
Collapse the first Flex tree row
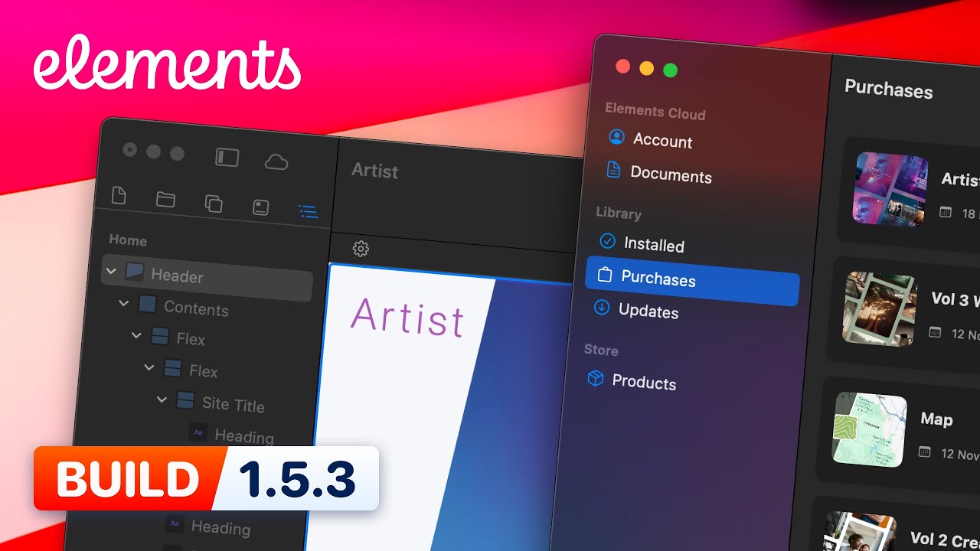(136, 334)
